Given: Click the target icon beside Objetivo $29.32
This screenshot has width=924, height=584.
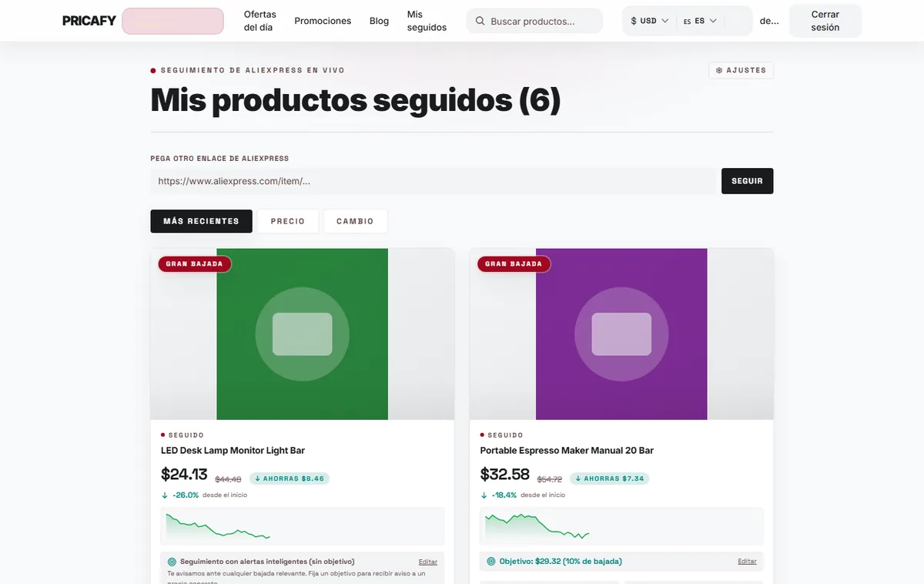Looking at the screenshot, I should tap(491, 561).
